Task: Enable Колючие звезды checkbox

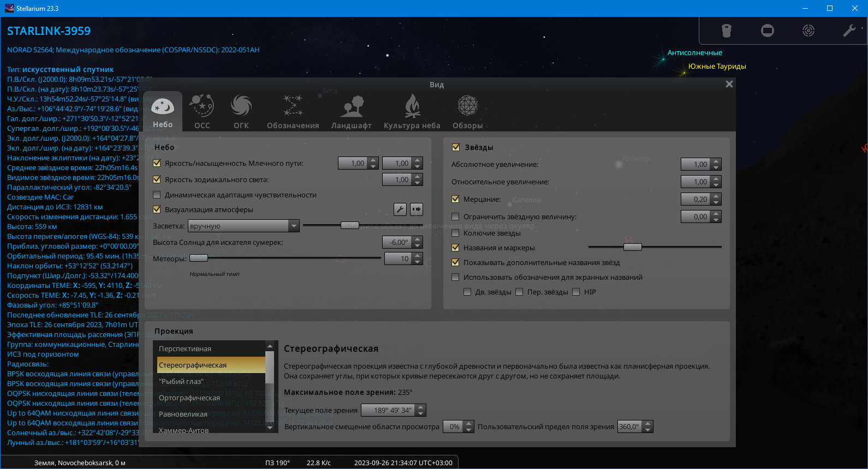Action: pyautogui.click(x=455, y=233)
